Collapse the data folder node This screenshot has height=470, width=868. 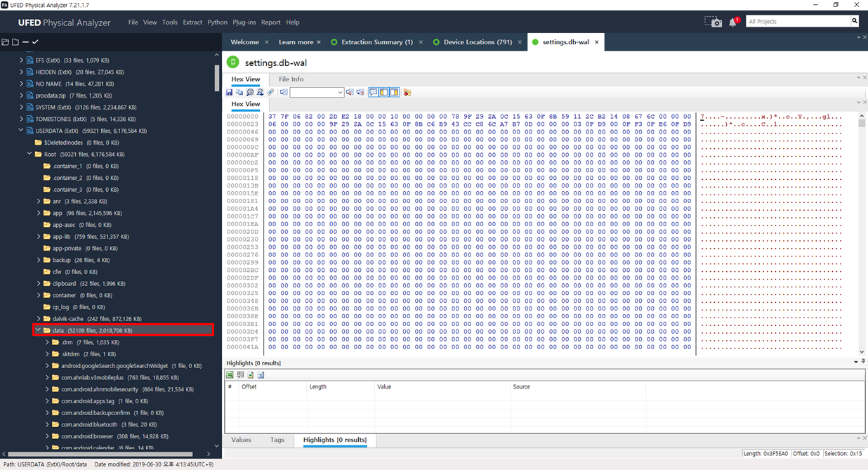point(38,330)
